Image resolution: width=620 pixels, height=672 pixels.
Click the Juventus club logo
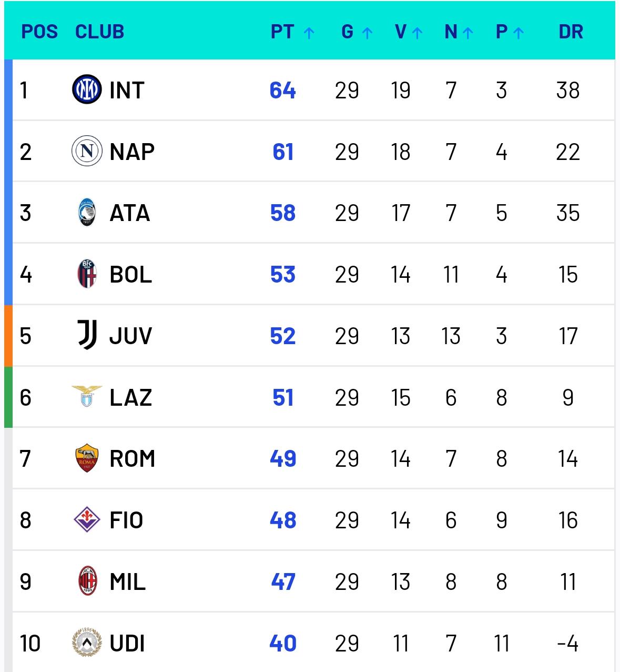87,335
